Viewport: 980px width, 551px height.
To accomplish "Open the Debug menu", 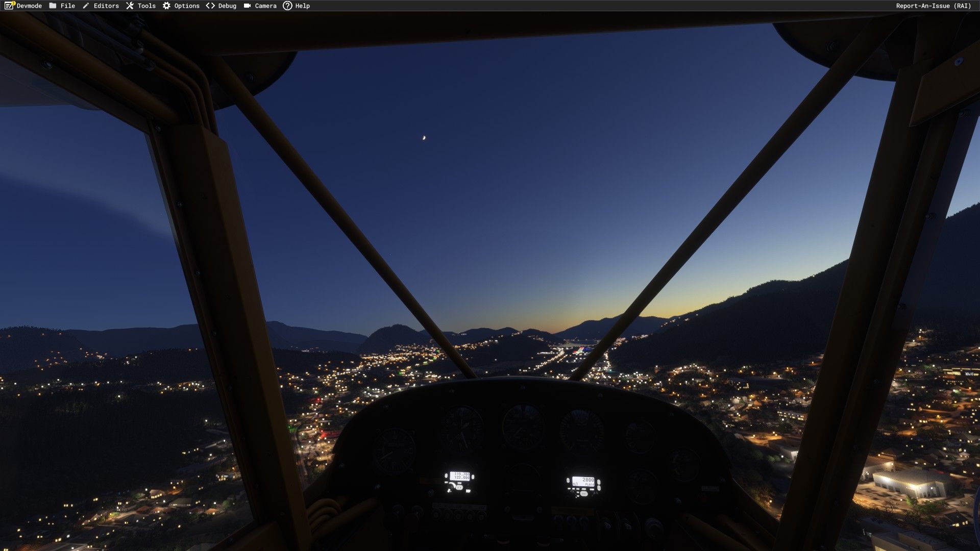I will [x=222, y=6].
